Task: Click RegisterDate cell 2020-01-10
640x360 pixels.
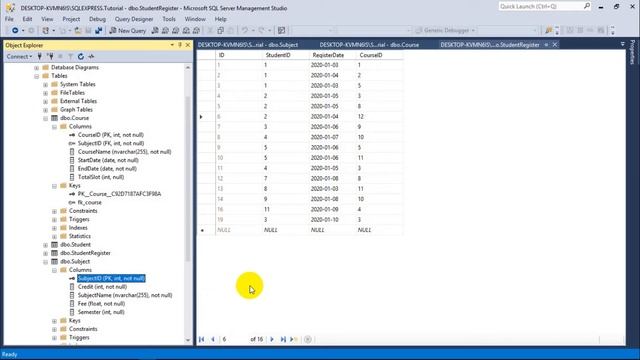Action: point(333,220)
